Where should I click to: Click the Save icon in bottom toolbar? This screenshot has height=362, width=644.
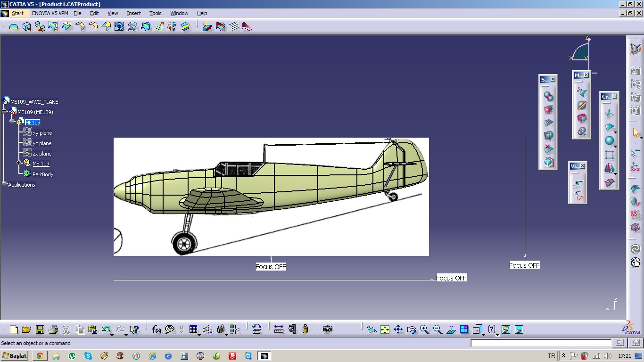coord(40,329)
